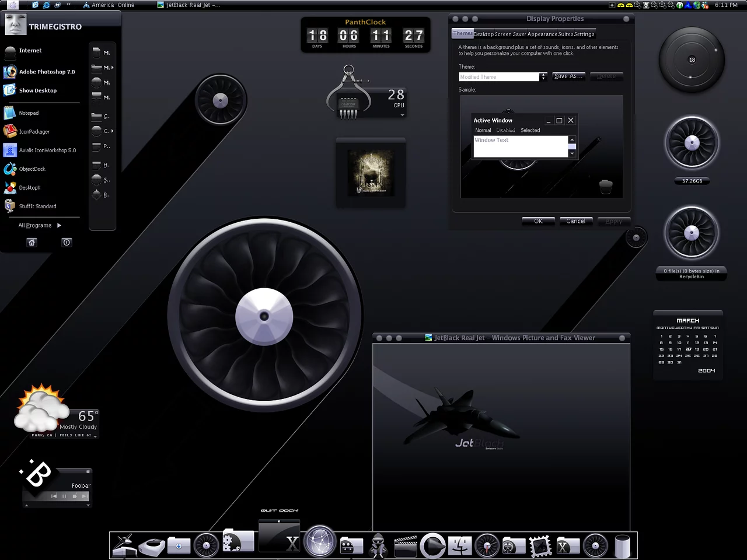The height and width of the screenshot is (560, 747).
Task: Click the power button in start menu
Action: click(x=67, y=242)
